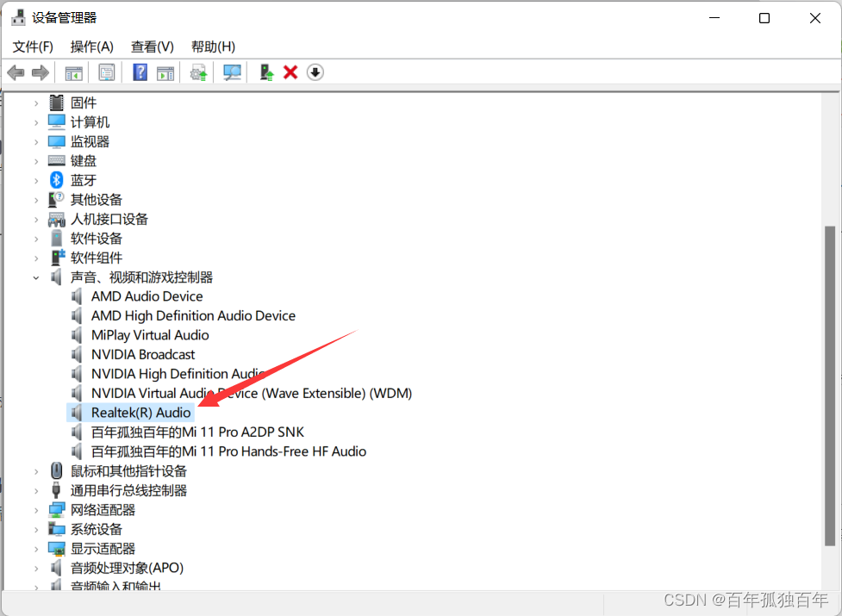
Task: Click the 固件 chip icon
Action: click(56, 103)
